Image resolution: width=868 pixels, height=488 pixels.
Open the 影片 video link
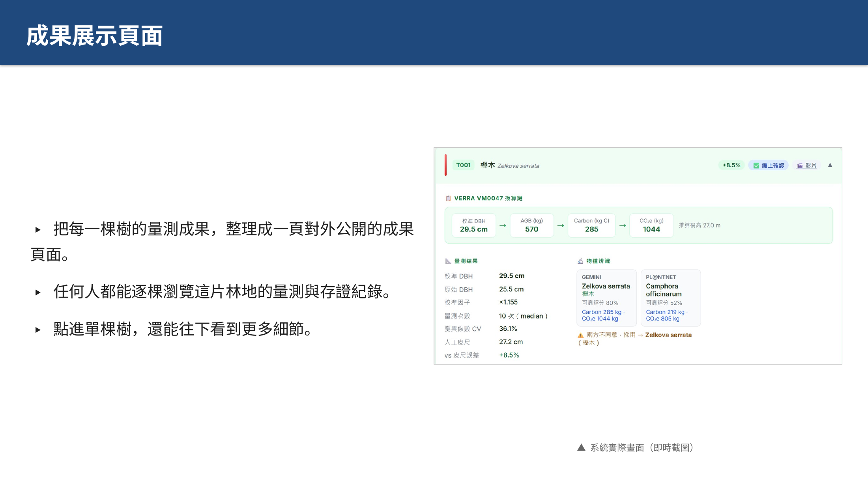click(807, 166)
